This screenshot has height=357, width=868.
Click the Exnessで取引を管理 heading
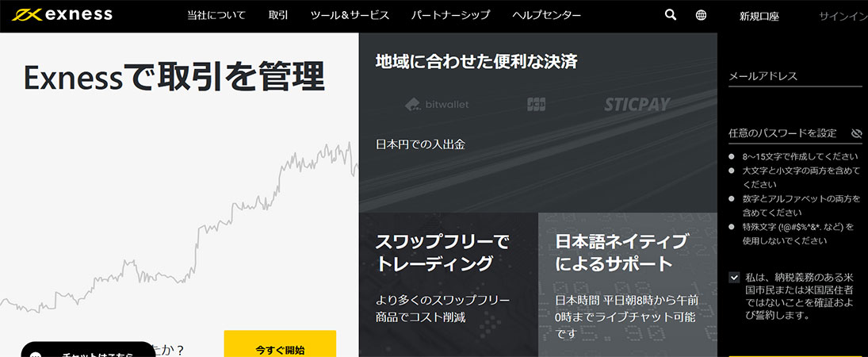174,77
